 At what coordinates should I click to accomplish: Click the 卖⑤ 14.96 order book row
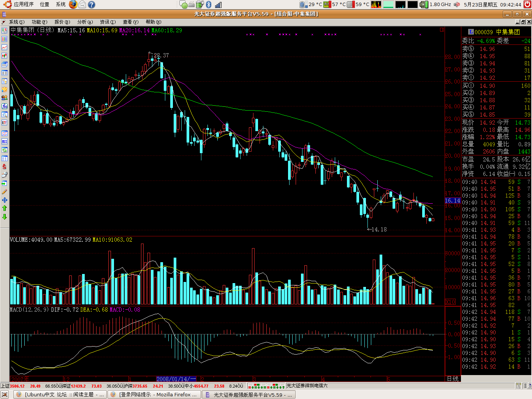click(496, 49)
